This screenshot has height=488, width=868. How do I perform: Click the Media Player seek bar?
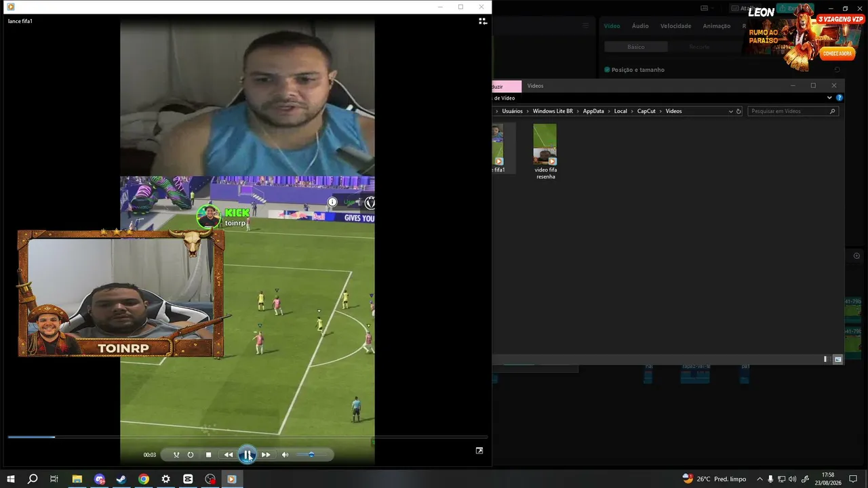(248, 437)
